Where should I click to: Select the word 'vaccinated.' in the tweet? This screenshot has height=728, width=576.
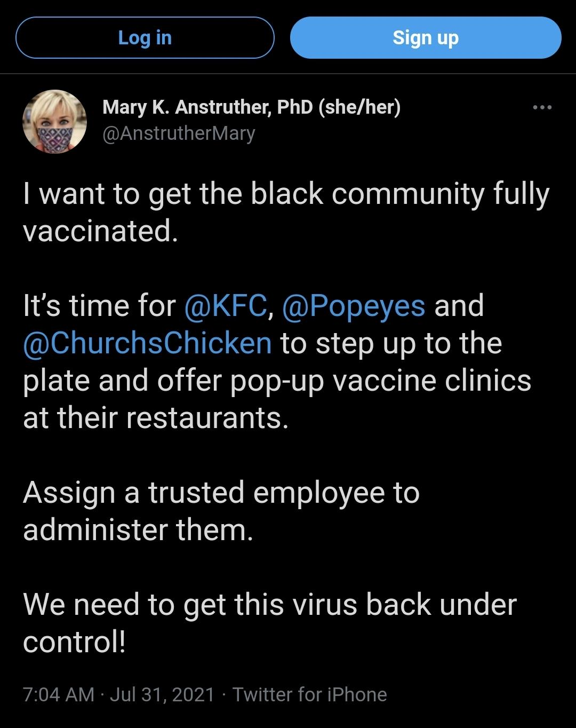tap(100, 231)
